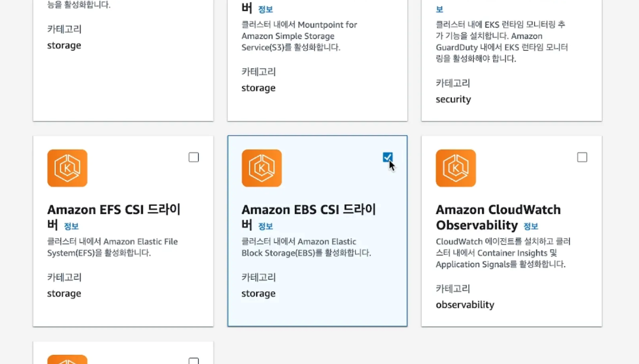
Task: Click the 'observability' category value
Action: click(x=465, y=305)
